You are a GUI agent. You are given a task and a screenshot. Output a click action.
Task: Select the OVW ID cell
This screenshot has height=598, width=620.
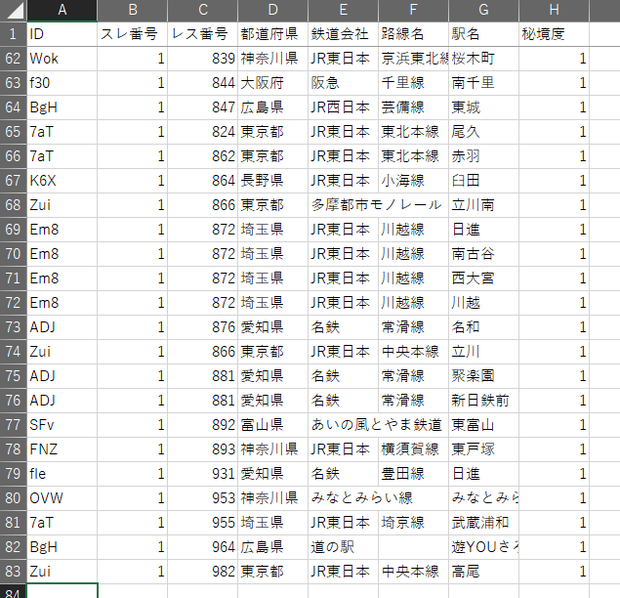62,498
